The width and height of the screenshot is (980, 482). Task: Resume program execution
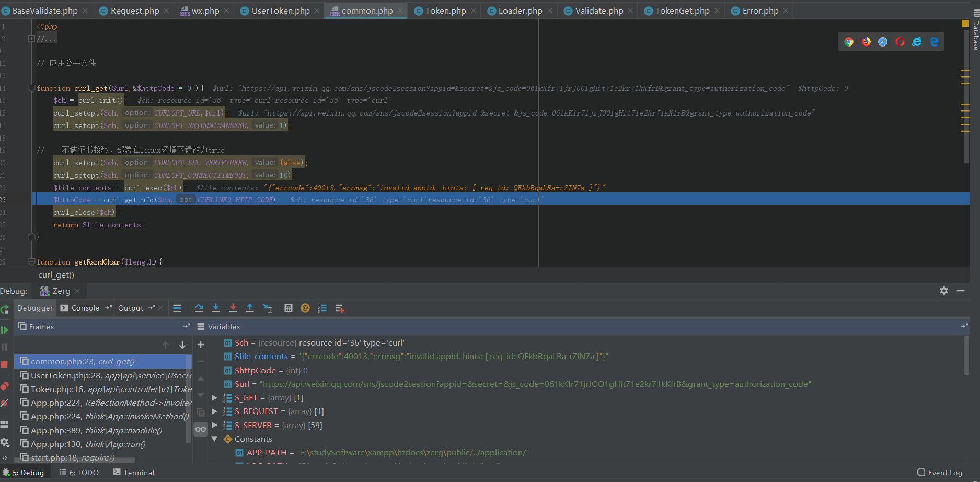4,330
